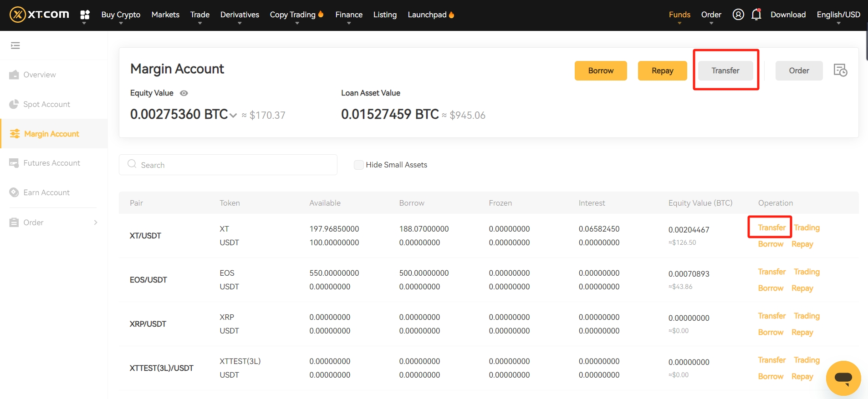Click the Earn Account sidebar icon

coord(14,192)
